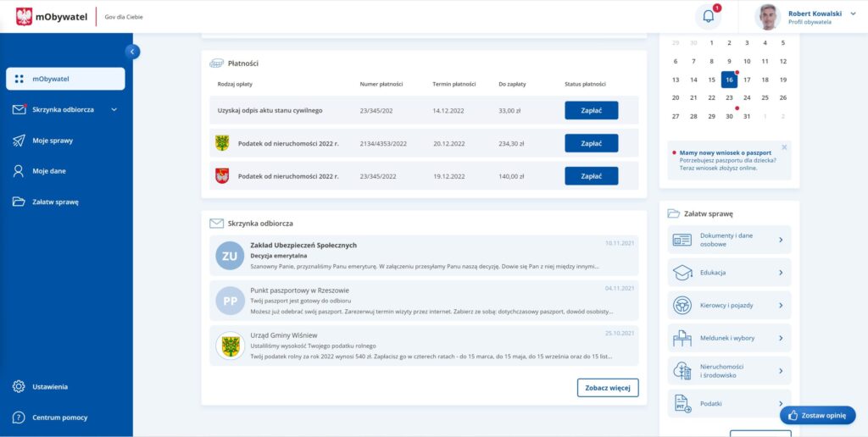Collapse the sidebar with round arrow button
This screenshot has width=868, height=437.
pyautogui.click(x=132, y=52)
